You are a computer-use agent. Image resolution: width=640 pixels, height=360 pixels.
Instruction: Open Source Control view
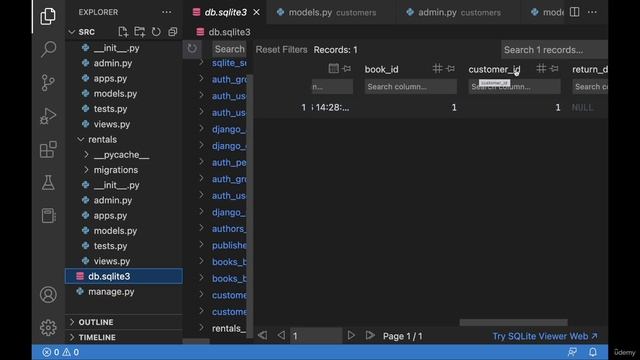[48, 82]
